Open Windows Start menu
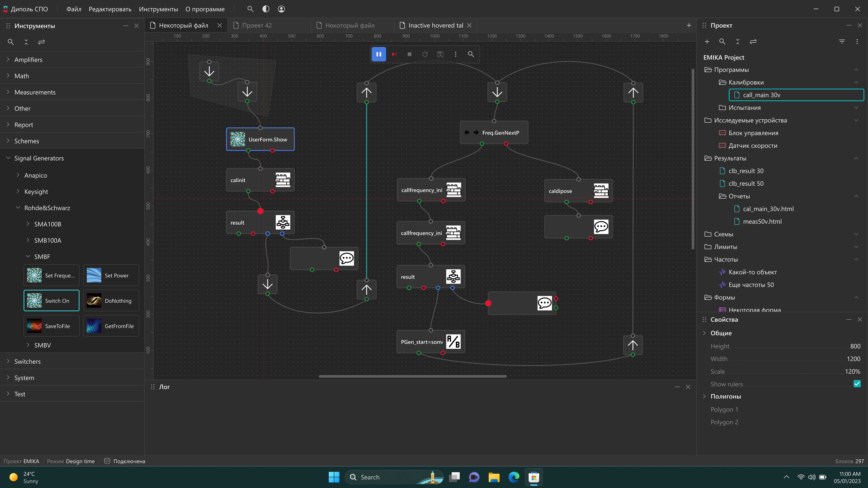868x488 pixels. 334,477
